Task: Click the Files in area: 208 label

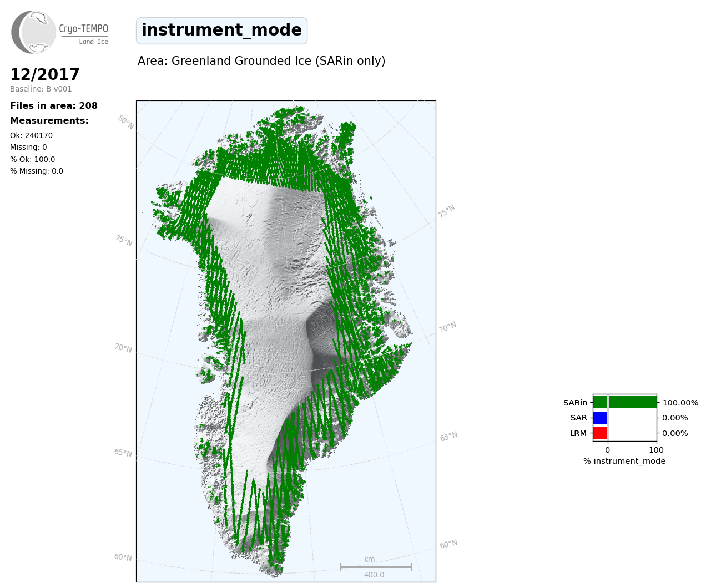Action: tap(54, 105)
